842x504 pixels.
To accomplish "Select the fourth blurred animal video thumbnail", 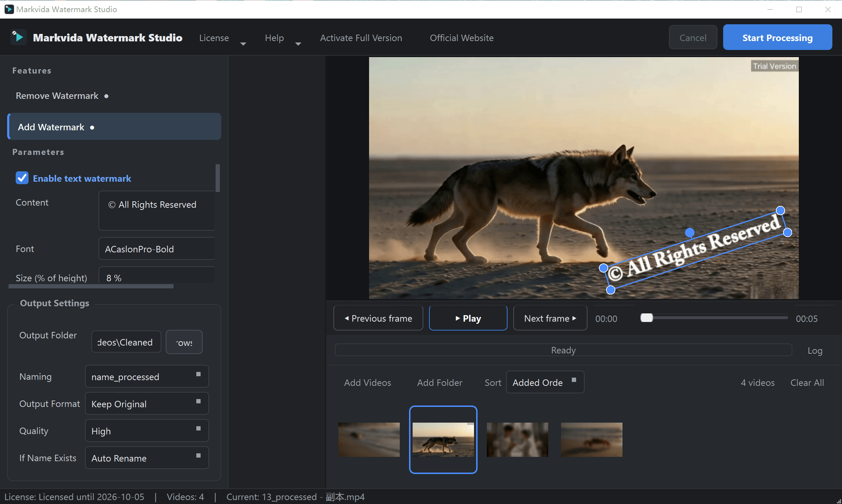I will (x=591, y=439).
